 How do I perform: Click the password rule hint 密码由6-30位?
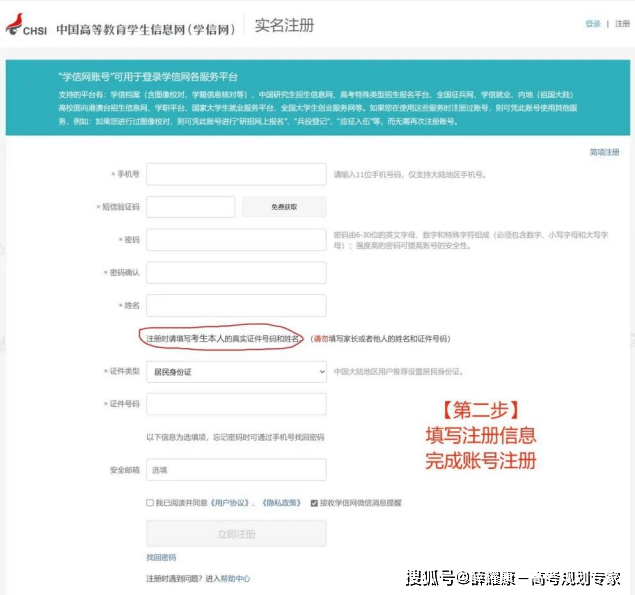tap(471, 240)
